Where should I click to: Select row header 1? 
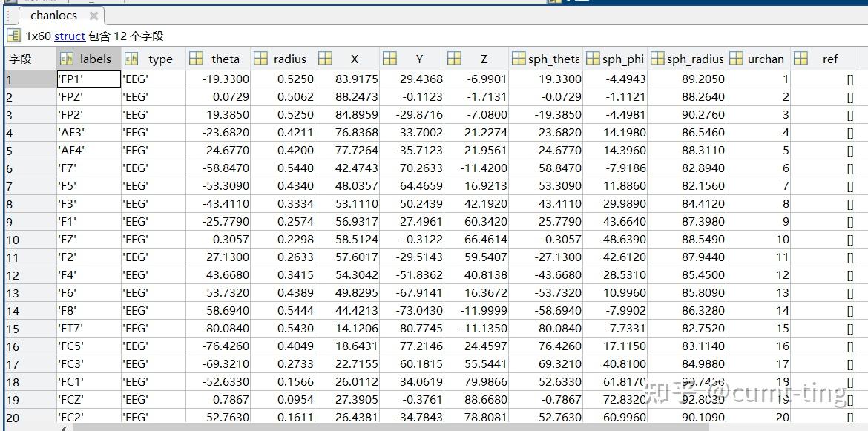pos(30,79)
